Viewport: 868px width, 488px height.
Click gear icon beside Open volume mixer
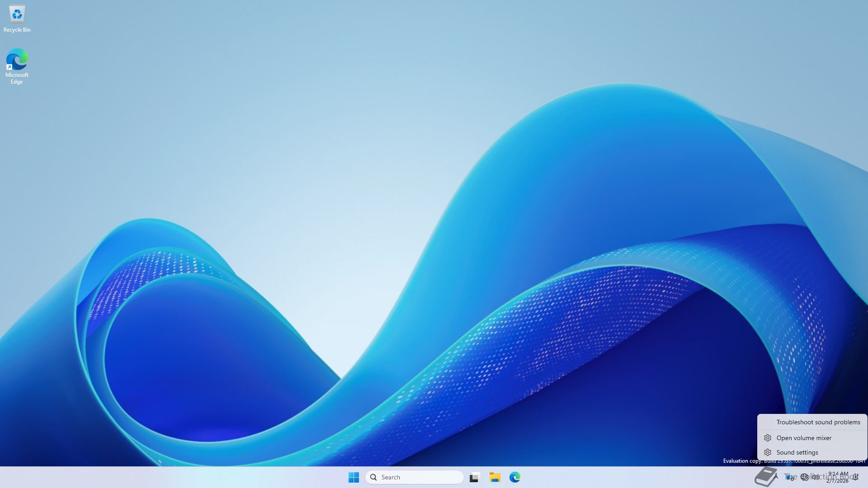pyautogui.click(x=768, y=438)
